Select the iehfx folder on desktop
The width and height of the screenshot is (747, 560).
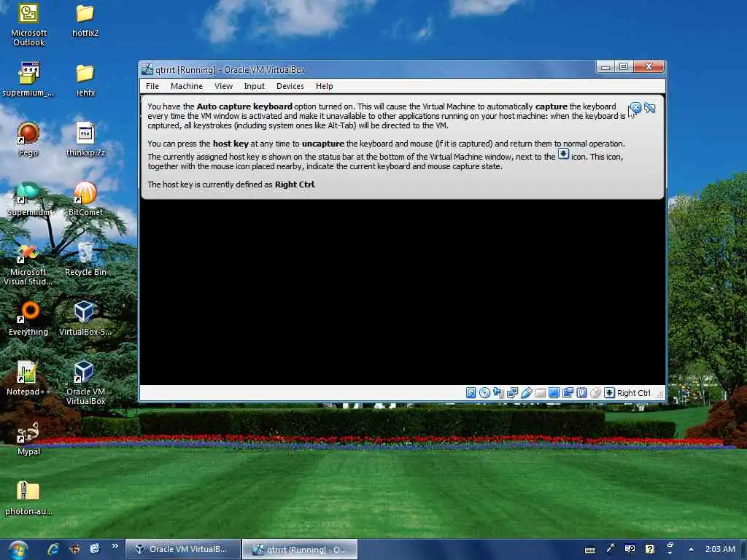coord(85,81)
